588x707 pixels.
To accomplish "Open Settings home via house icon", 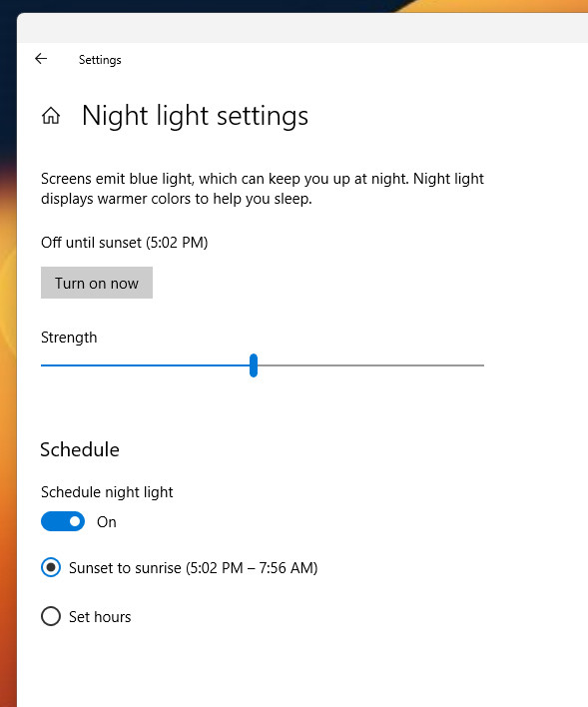I will pos(51,116).
